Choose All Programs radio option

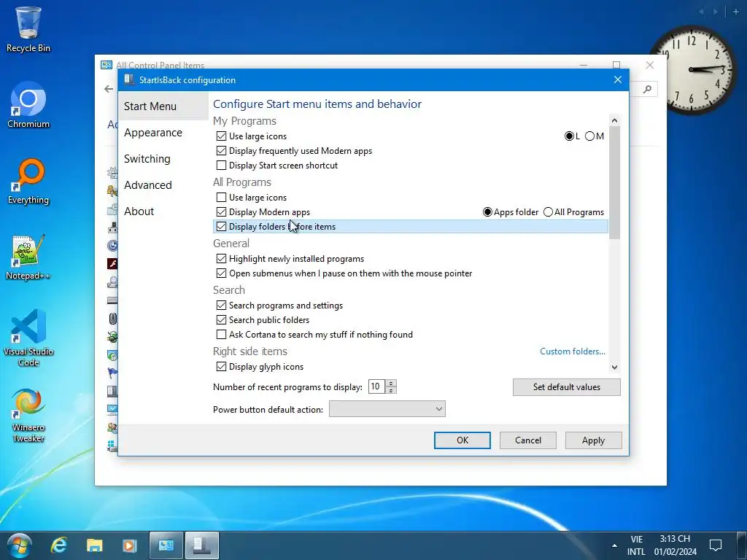[548, 212]
